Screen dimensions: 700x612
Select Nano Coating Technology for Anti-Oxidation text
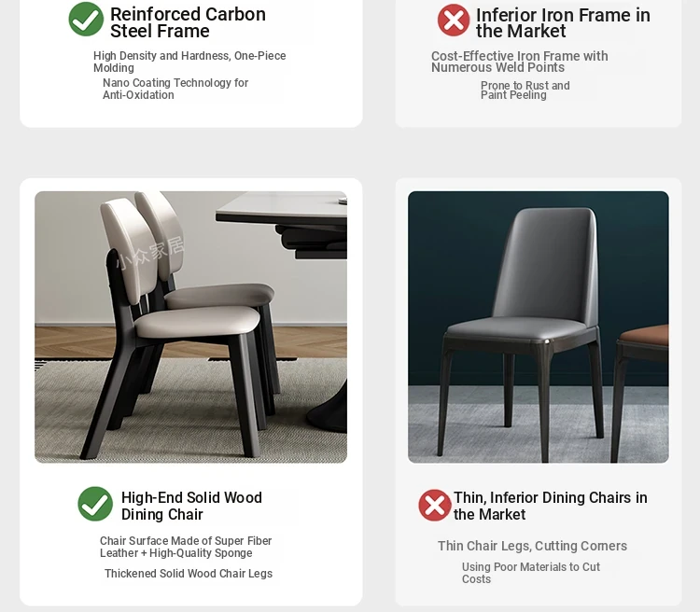[175, 89]
